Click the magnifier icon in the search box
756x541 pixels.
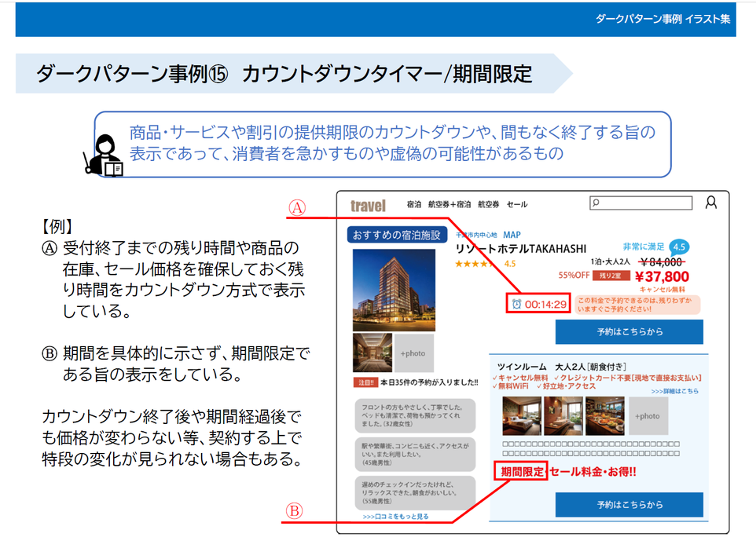click(x=596, y=203)
